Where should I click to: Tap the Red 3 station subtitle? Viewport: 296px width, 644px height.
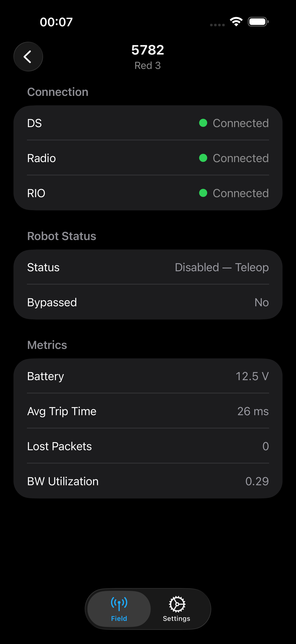pyautogui.click(x=148, y=66)
